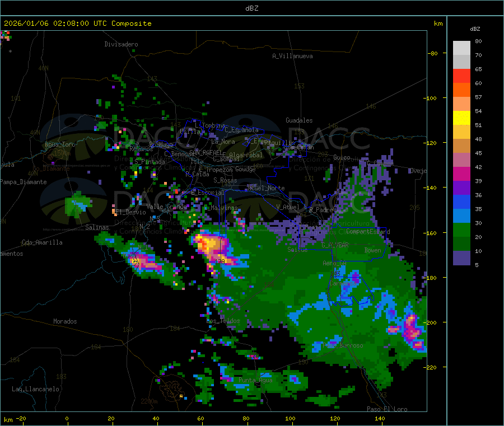Click the gray 70-65 dBZ legend swatch

click(461, 62)
